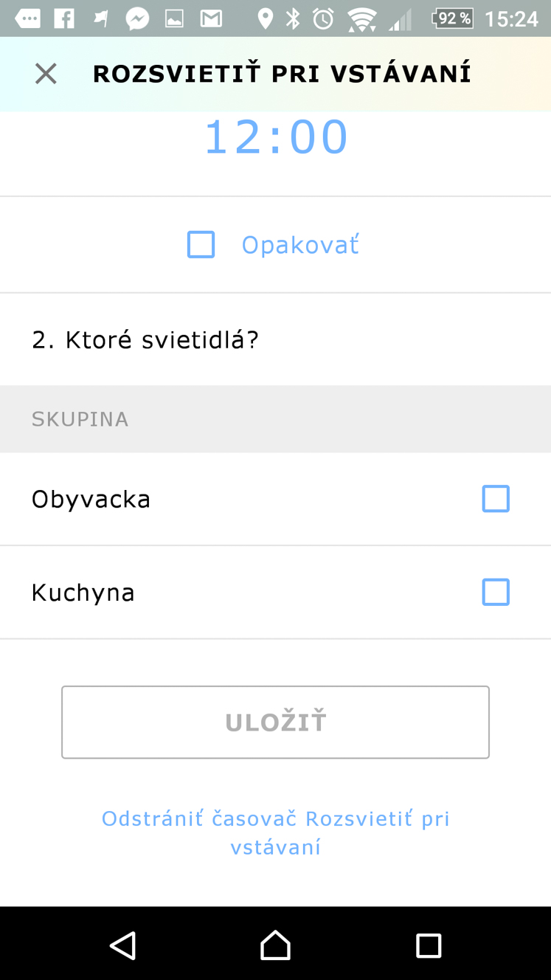Image resolution: width=551 pixels, height=980 pixels.
Task: Tap the Messenger notification icon
Action: [137, 18]
